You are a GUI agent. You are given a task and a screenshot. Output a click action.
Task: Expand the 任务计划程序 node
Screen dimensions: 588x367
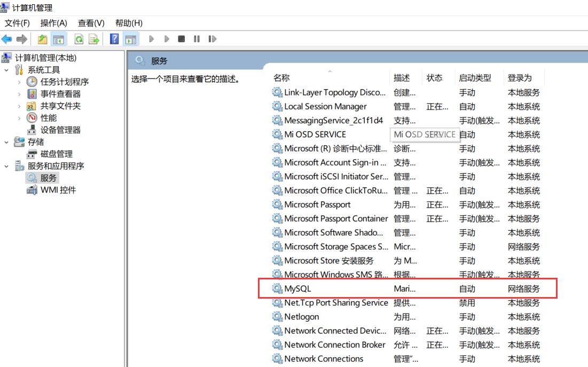pos(19,82)
